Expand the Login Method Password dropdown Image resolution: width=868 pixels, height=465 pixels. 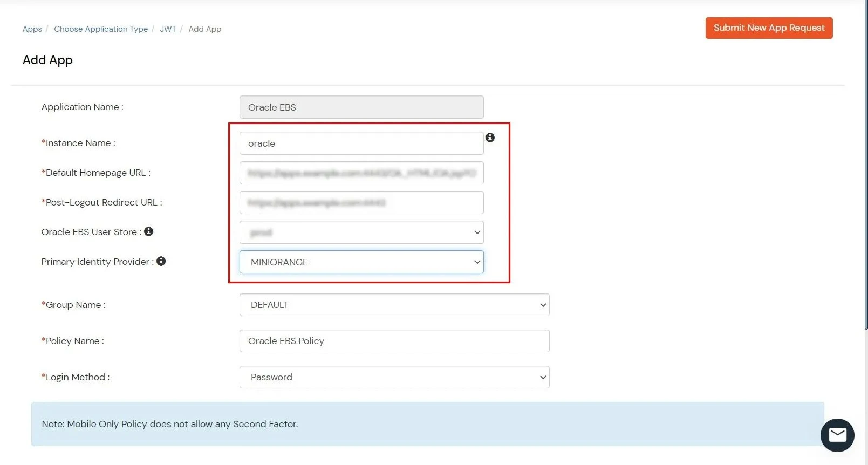point(394,377)
